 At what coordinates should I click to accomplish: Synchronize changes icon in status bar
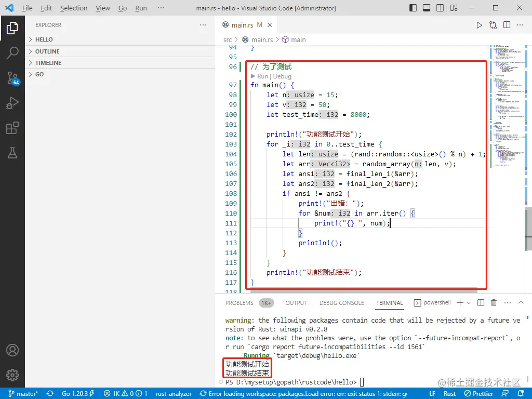tap(50, 394)
